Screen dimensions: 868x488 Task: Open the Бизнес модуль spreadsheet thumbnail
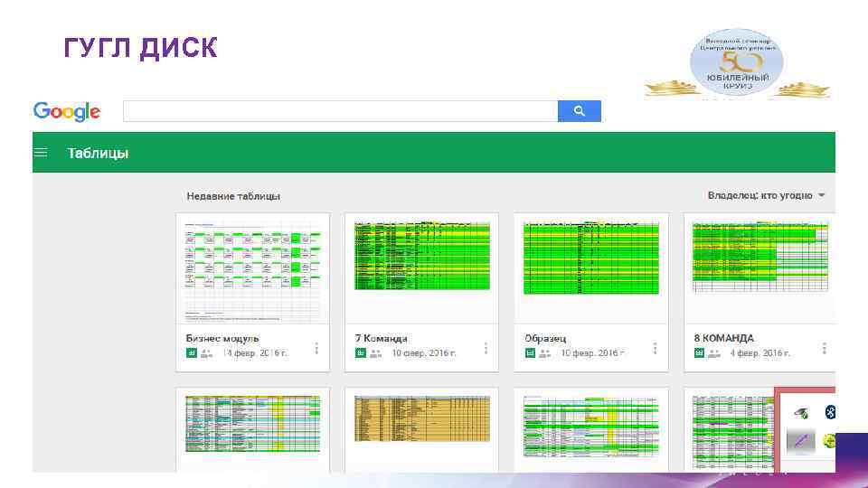[253, 269]
